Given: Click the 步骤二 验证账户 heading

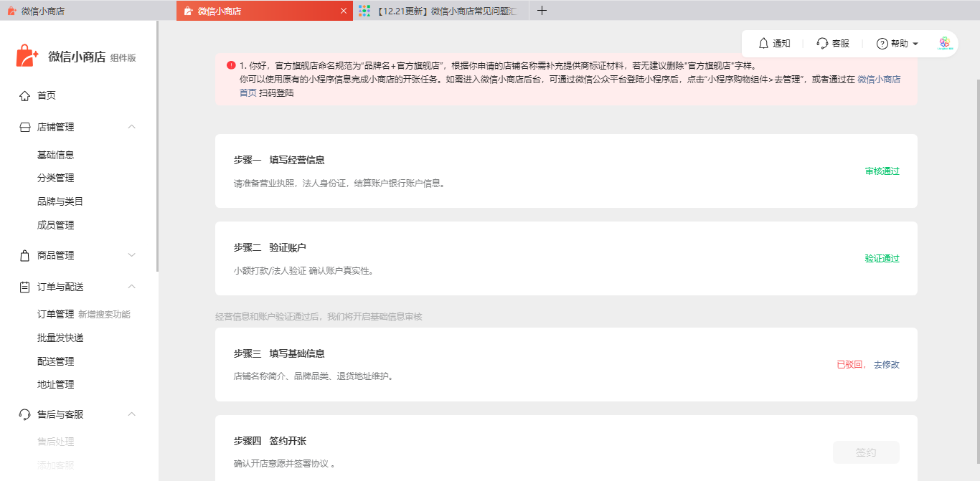Looking at the screenshot, I should pos(270,247).
